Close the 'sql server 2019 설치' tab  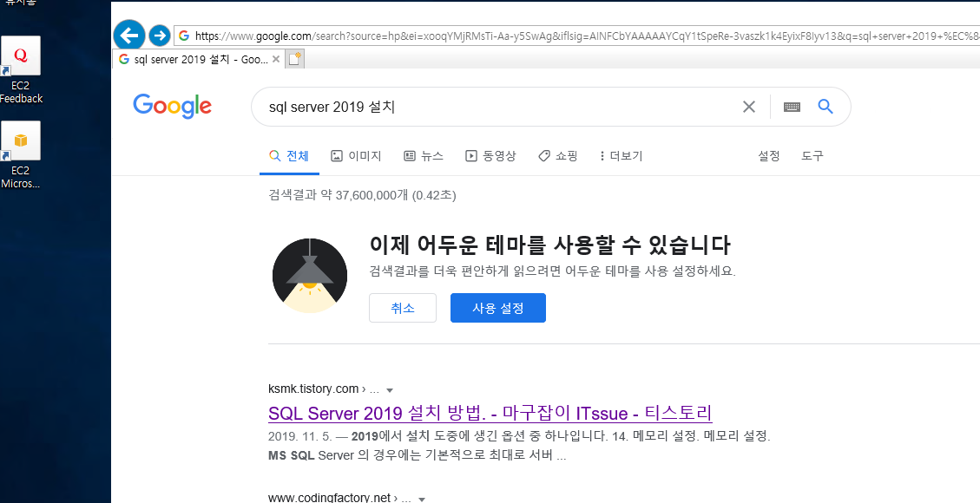tap(276, 59)
